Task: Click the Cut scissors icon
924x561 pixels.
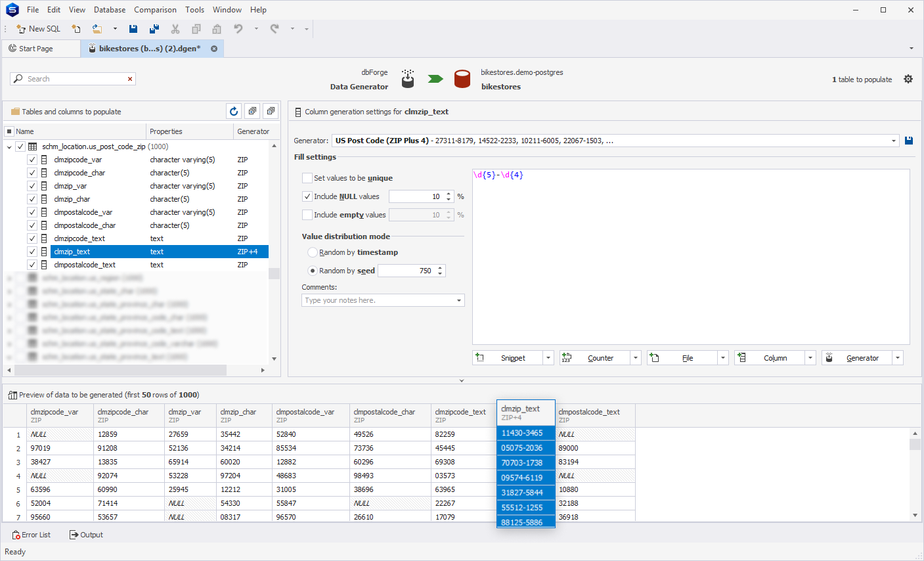Action: pos(175,29)
